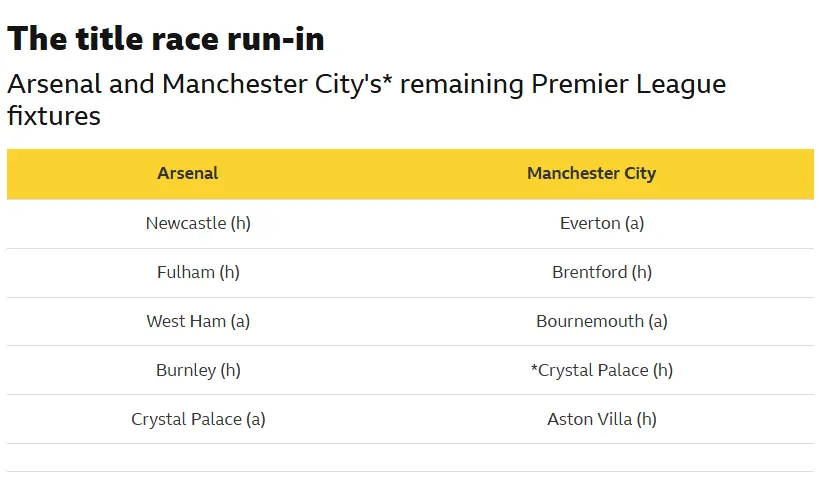
Task: Click the West Ham (a) cell
Action: click(x=198, y=321)
